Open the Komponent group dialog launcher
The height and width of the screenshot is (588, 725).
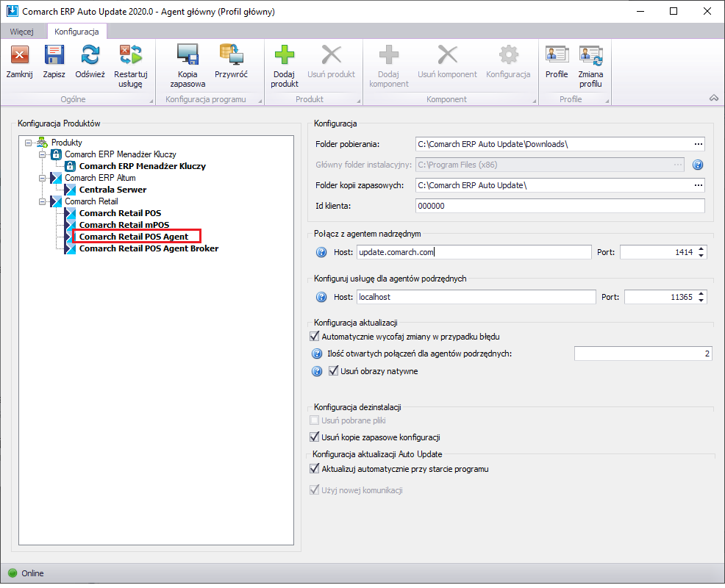(x=535, y=101)
